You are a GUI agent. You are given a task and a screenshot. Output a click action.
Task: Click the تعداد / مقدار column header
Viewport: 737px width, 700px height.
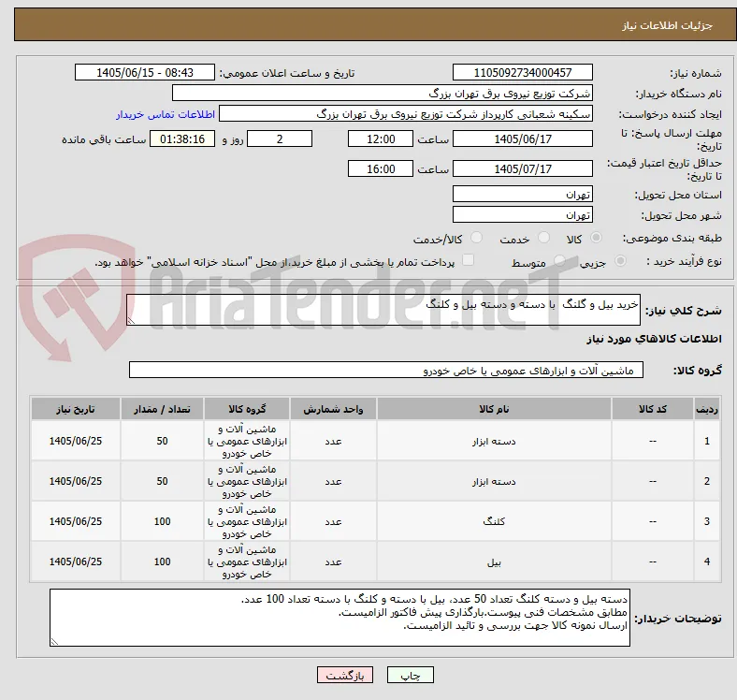(x=162, y=409)
